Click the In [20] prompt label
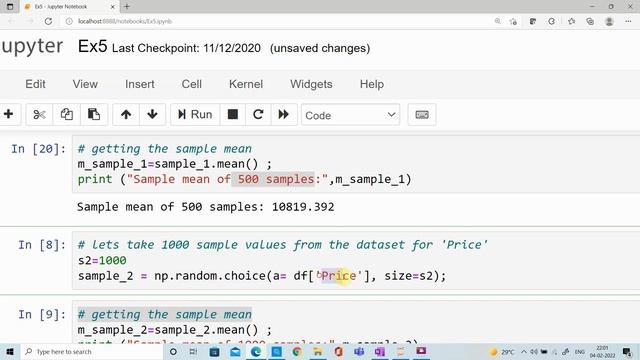640x360 pixels. tap(38, 149)
